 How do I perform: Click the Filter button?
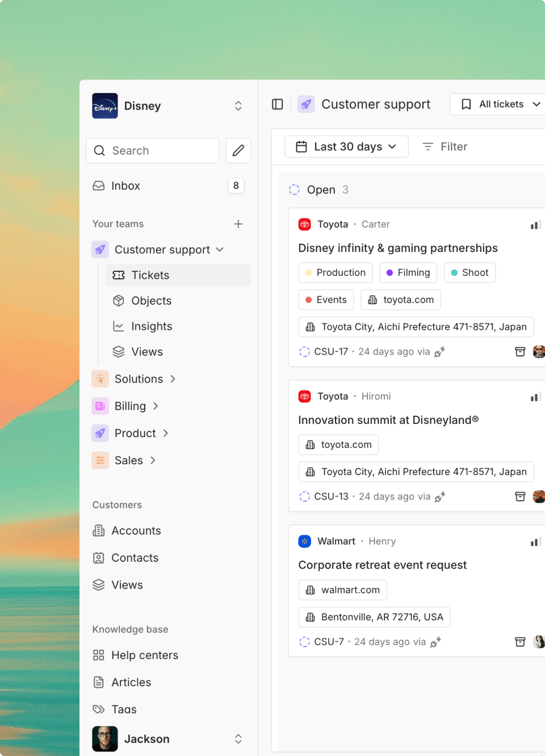point(445,147)
